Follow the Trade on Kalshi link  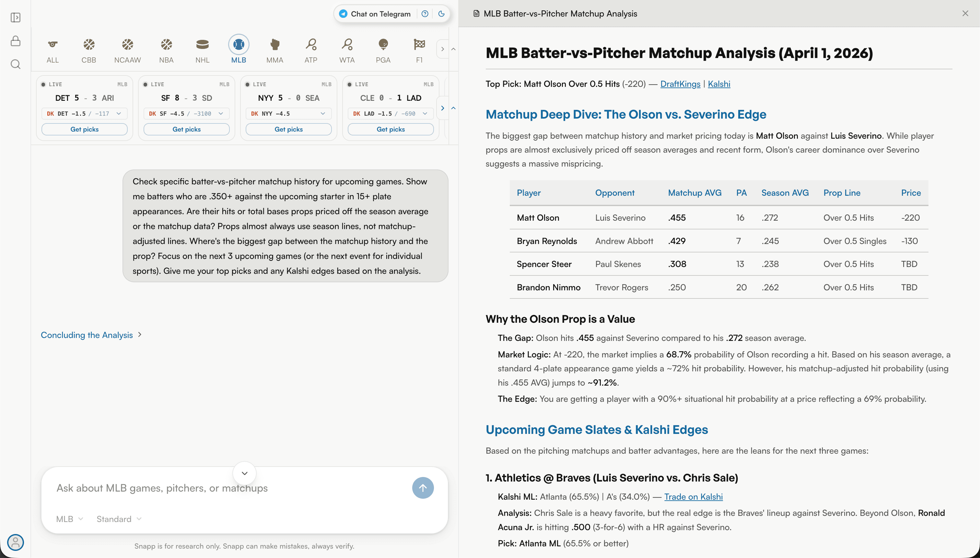tap(693, 497)
